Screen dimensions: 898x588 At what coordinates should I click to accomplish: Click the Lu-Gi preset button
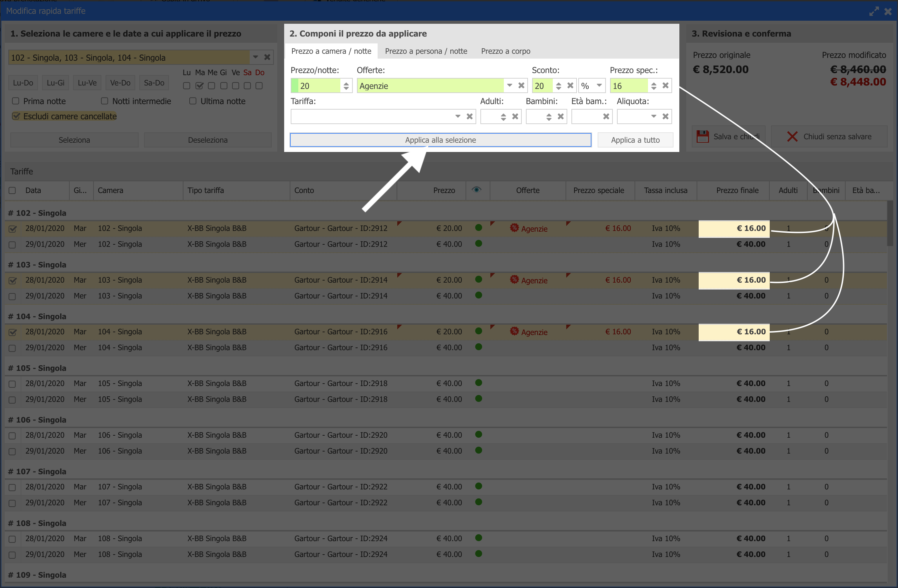pos(56,83)
